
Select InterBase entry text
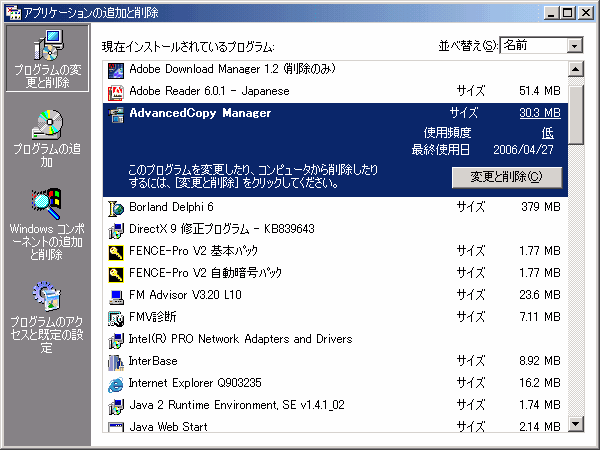153,361
